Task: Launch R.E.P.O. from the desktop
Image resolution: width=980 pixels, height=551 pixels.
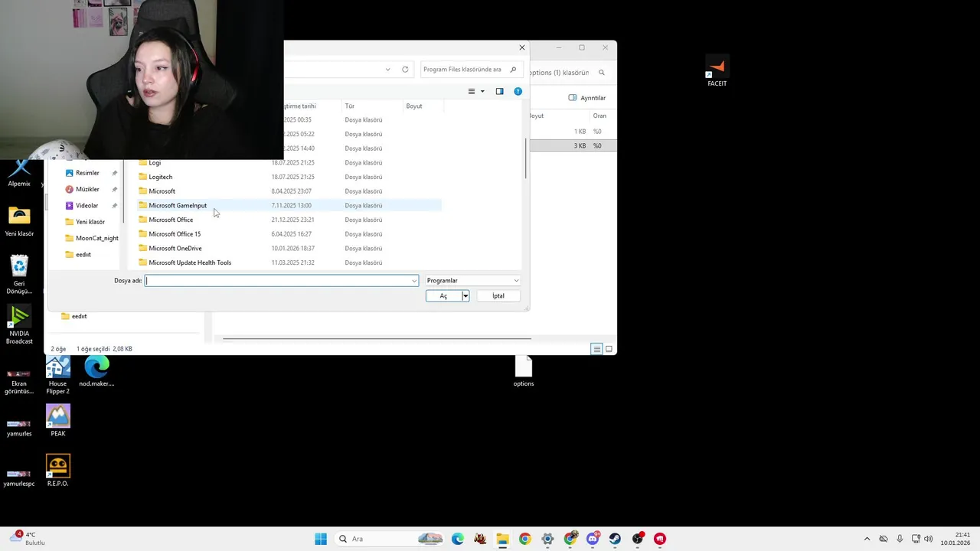Action: coord(57,471)
